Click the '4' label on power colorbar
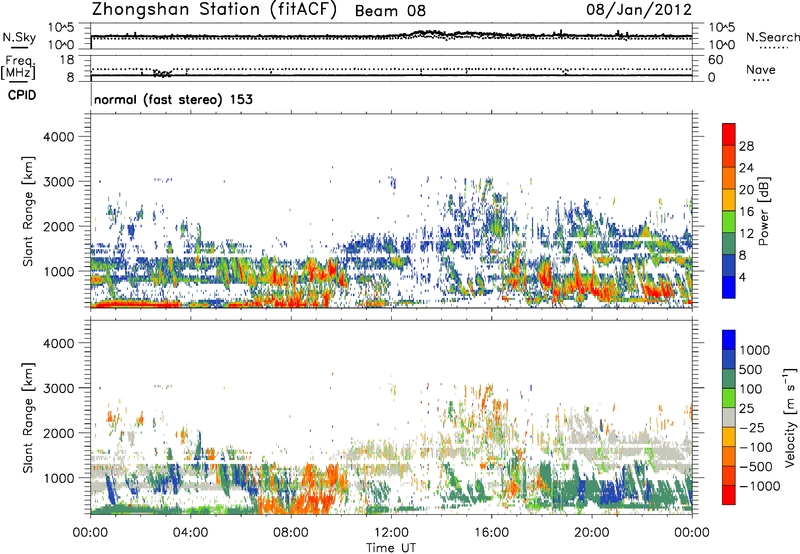 tap(742, 277)
